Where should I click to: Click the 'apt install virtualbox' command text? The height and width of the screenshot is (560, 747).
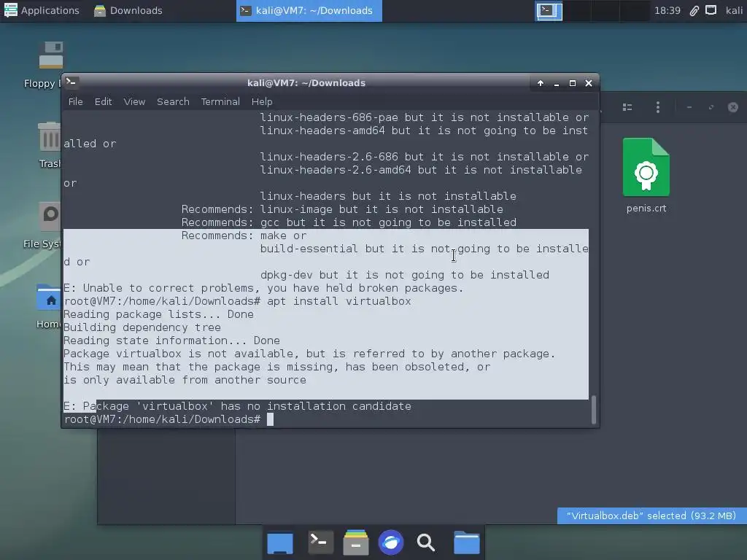[338, 301]
